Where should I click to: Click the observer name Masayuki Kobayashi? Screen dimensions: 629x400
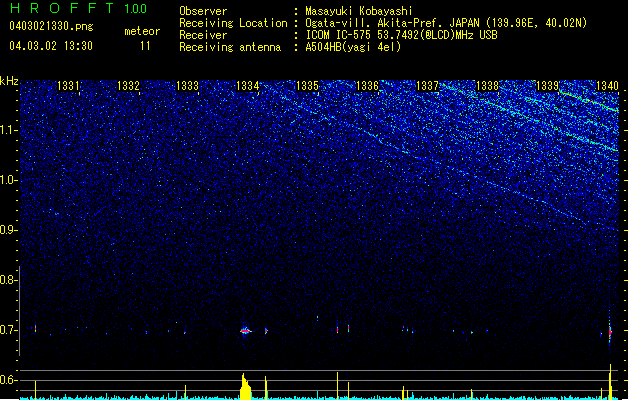tap(359, 11)
